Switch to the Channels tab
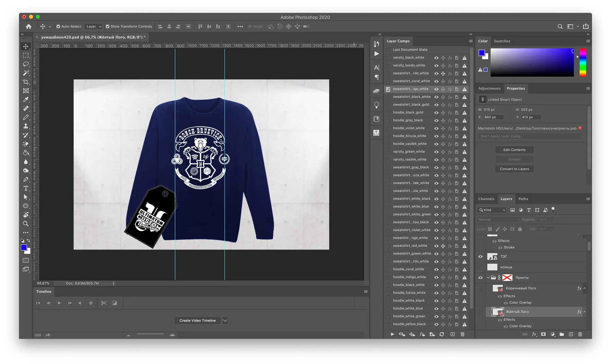Viewport: 611px width, 364px height. (x=486, y=199)
